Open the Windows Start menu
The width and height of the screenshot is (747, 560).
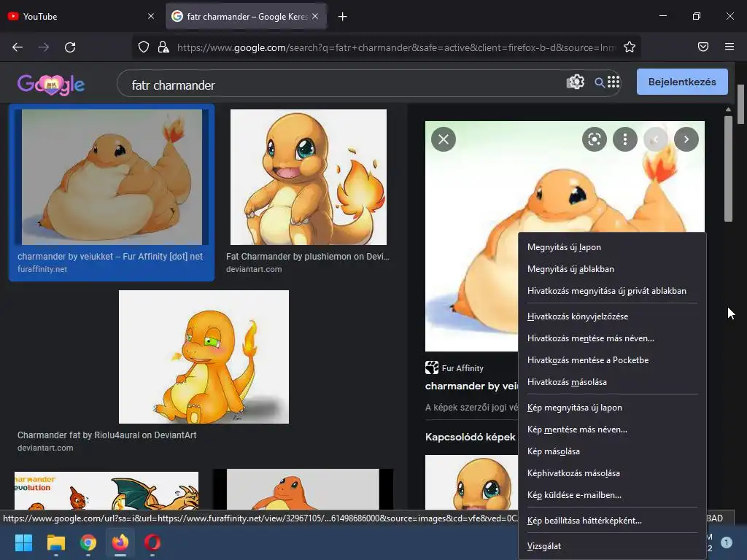[x=23, y=542]
